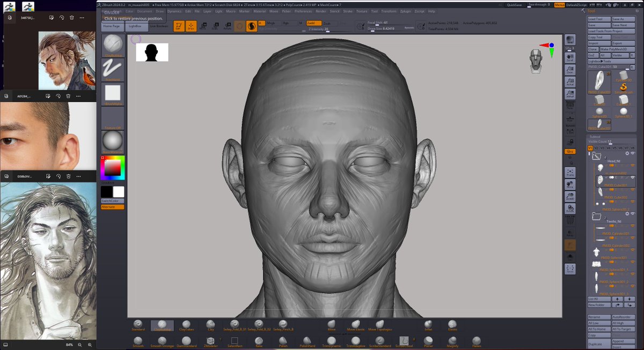Pick the Move brush

[332, 325]
